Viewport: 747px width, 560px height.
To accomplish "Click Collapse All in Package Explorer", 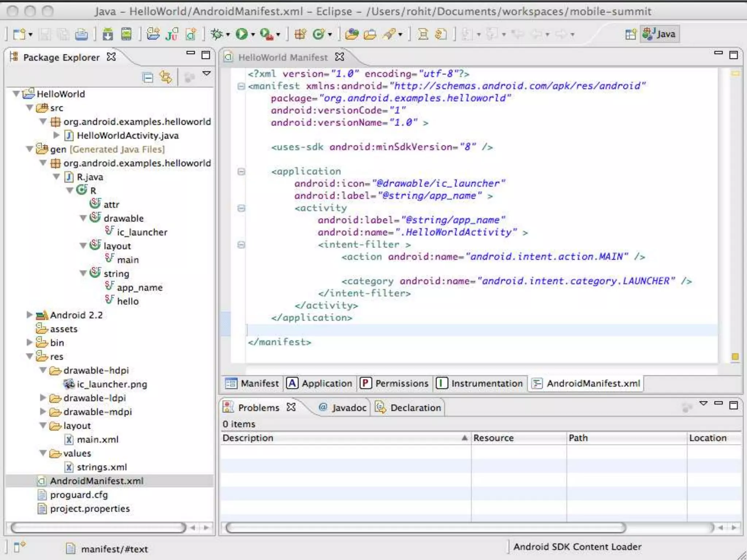I will (x=148, y=77).
